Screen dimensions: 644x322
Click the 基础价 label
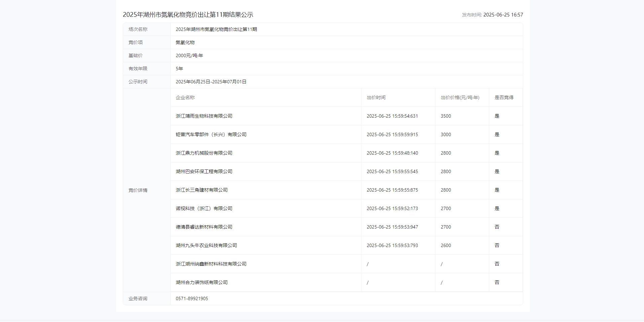tap(136, 55)
